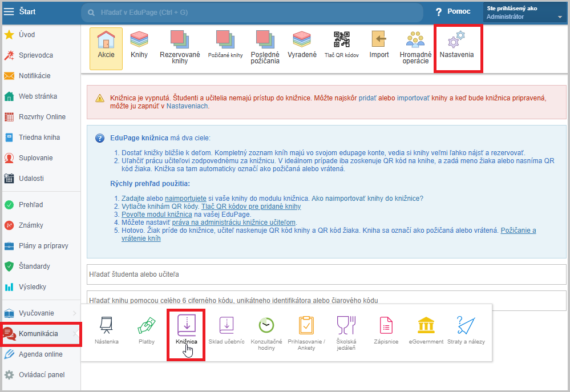The width and height of the screenshot is (570, 392).
Task: Open 'Požičanie a vrátenie kníh' link
Action: click(x=519, y=231)
